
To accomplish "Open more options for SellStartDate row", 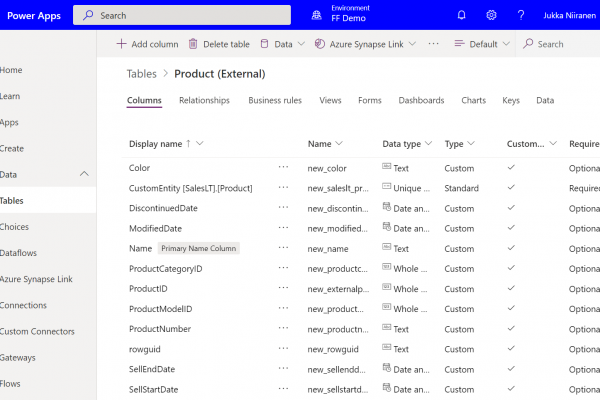I will (x=284, y=389).
